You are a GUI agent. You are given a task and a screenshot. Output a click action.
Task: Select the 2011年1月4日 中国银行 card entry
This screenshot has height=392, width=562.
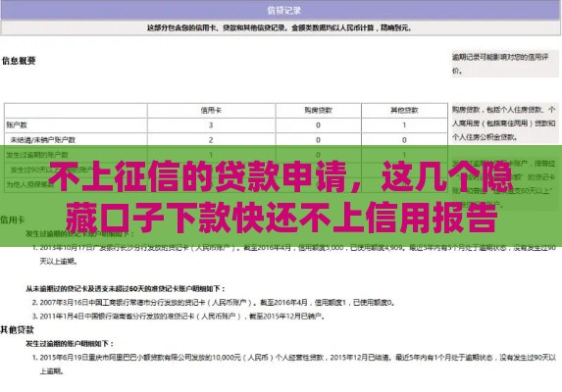pos(179,317)
